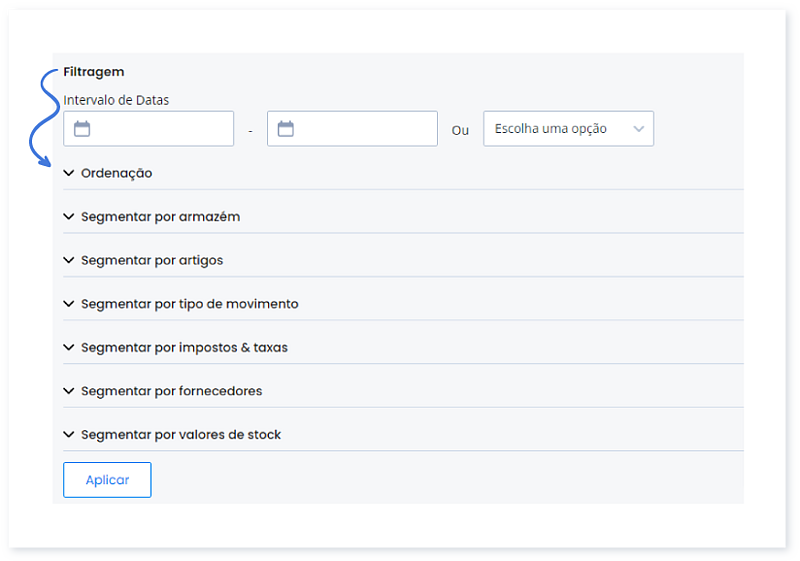Viewport: 800px width, 561px height.
Task: Expand the Segmentar por fornecedores chevron
Action: coord(68,391)
